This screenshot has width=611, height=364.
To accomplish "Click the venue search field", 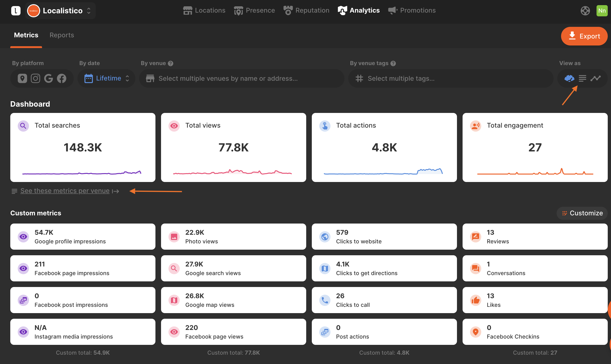I will click(x=242, y=78).
